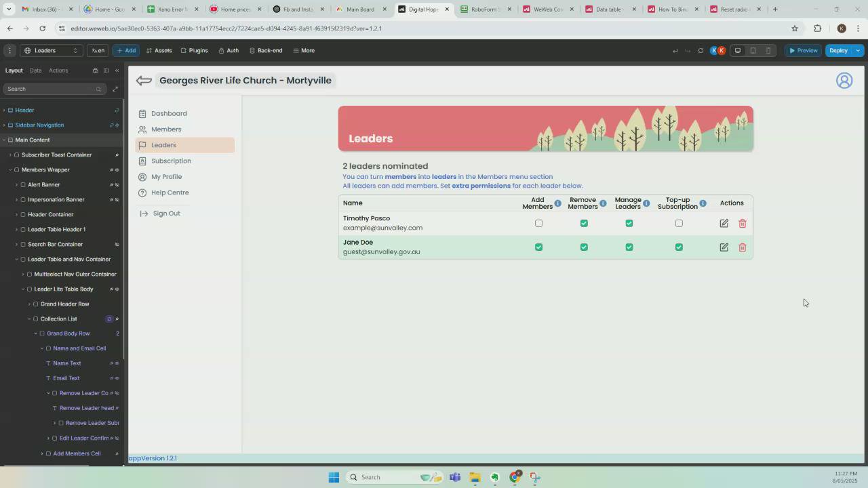Switch to the Actions tab
Viewport: 868px width, 488px height.
tap(58, 70)
